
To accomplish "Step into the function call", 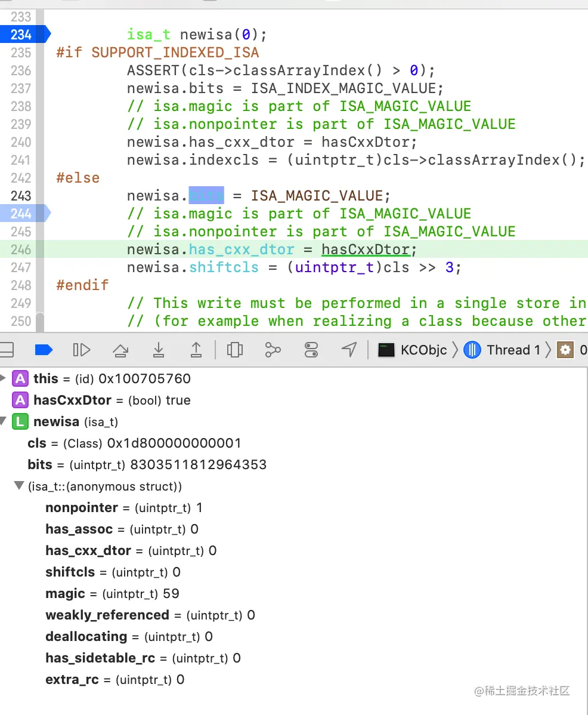I will coord(159,350).
